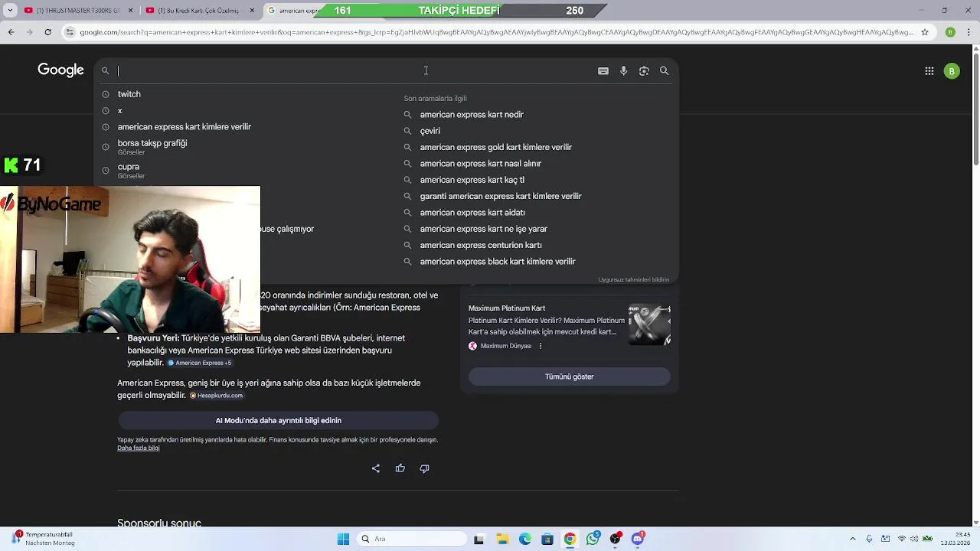Open the Google apps grid
This screenshot has height=551, width=980.
click(929, 71)
